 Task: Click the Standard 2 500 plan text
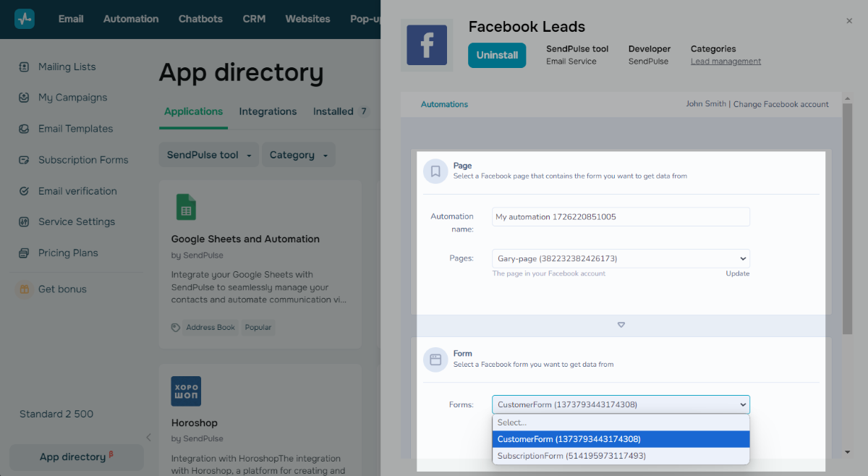[x=56, y=414]
